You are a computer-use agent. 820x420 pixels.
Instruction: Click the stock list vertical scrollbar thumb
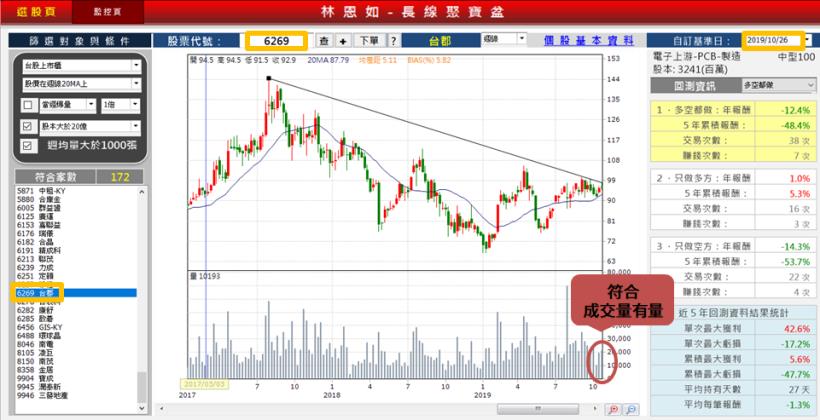click(142, 387)
